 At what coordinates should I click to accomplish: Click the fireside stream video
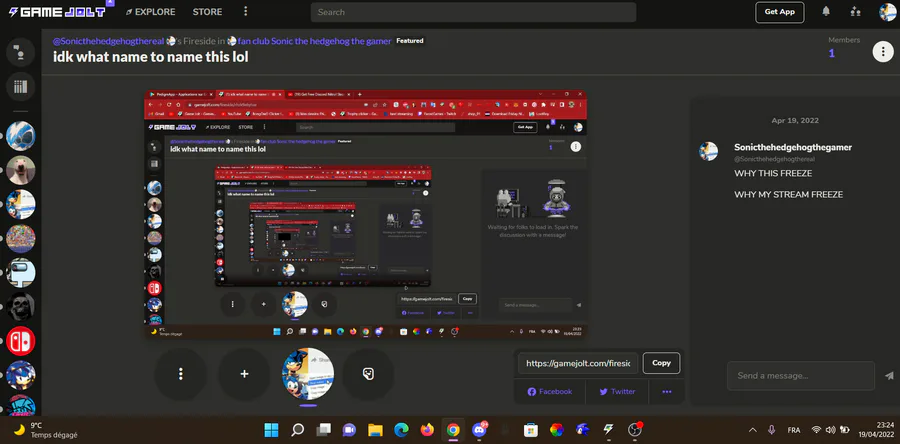tap(365, 213)
